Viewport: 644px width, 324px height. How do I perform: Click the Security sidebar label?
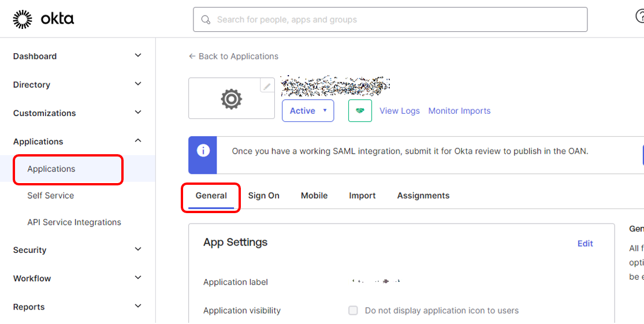coord(29,250)
